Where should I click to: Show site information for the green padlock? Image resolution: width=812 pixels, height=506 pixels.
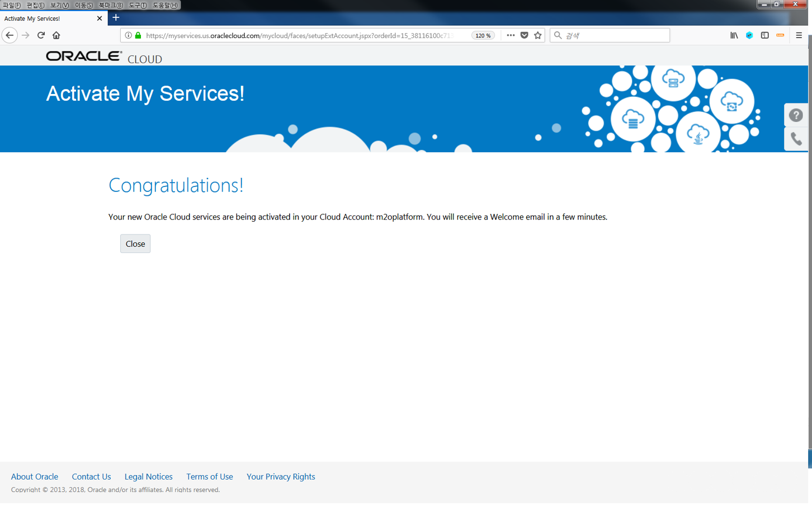point(138,35)
